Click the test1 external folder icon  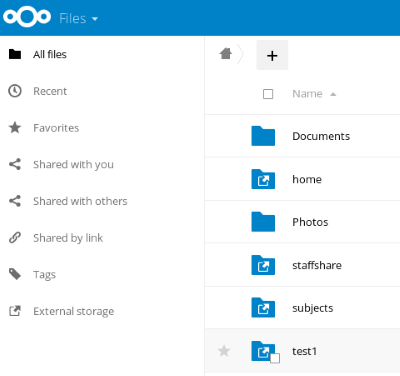[x=263, y=351]
